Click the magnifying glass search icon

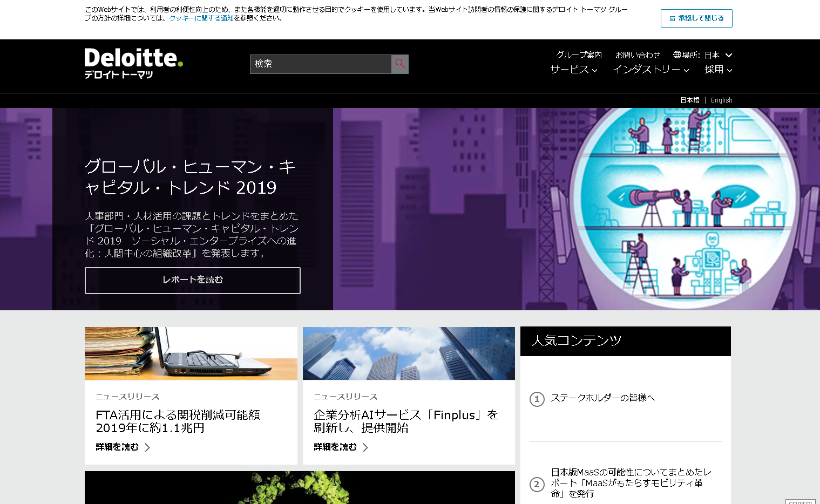click(x=399, y=64)
